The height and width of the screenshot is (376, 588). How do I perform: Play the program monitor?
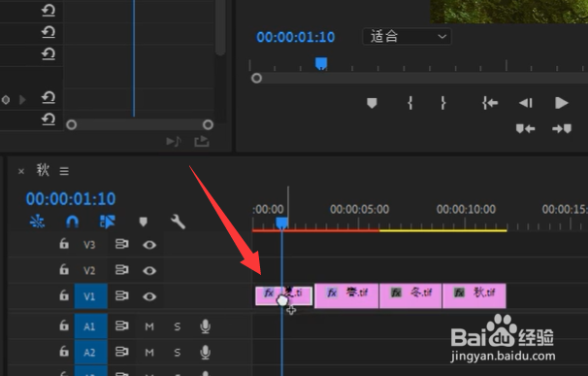click(562, 103)
